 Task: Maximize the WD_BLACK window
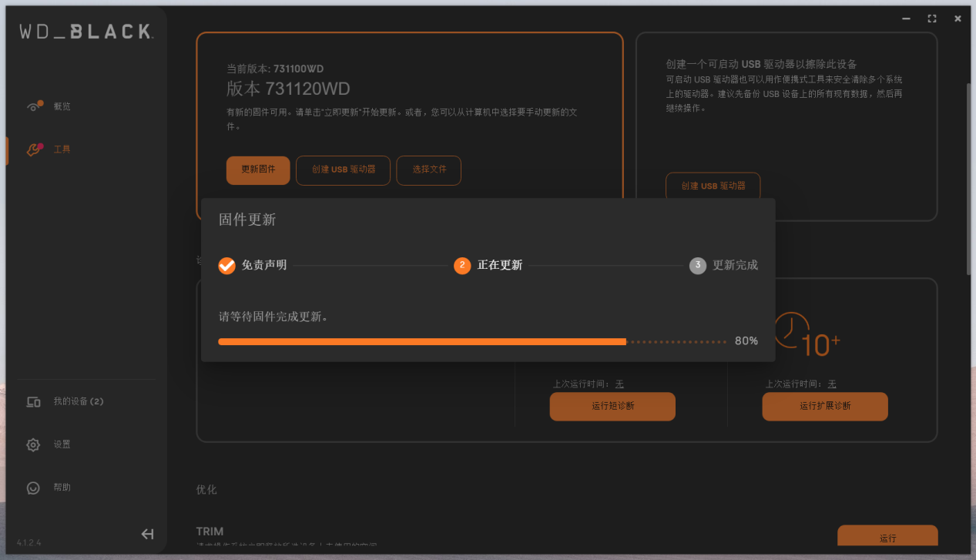(x=932, y=18)
